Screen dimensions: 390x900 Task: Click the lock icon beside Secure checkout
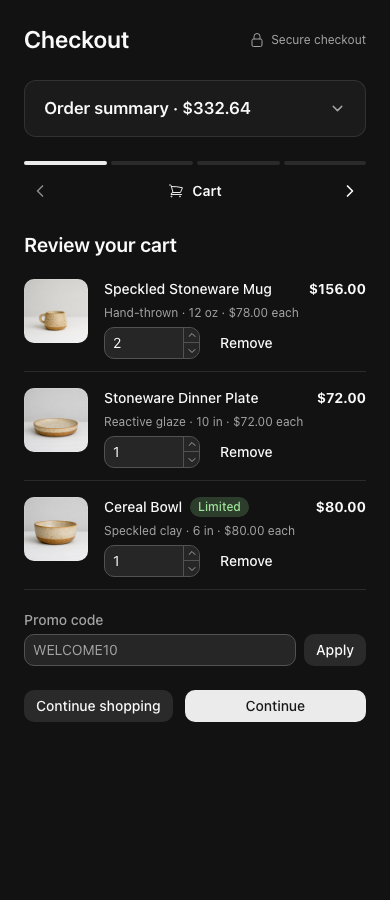point(257,40)
